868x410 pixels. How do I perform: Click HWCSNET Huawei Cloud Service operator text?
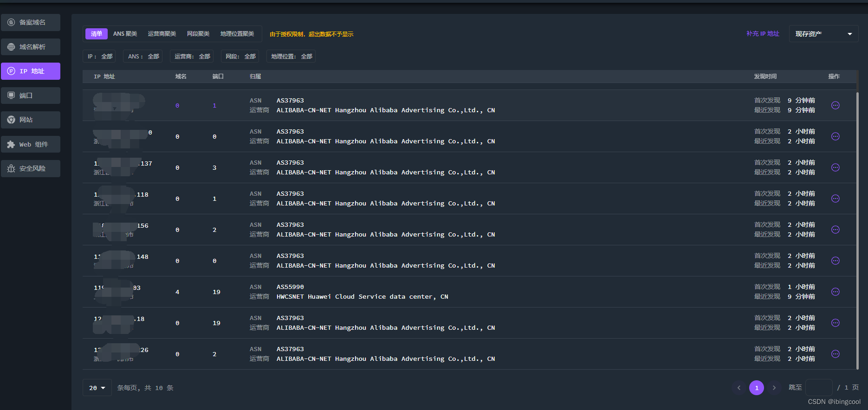tap(363, 297)
